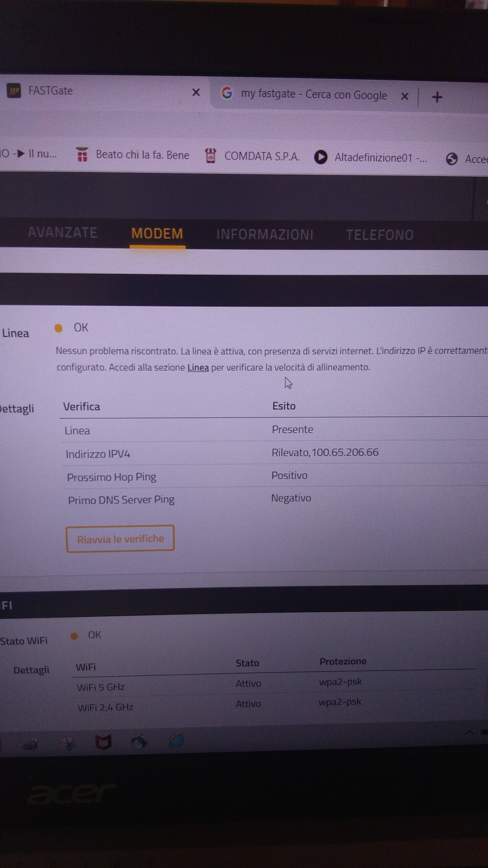Close the 'my fastgate' Google search tab
488x868 pixels.
(x=405, y=97)
